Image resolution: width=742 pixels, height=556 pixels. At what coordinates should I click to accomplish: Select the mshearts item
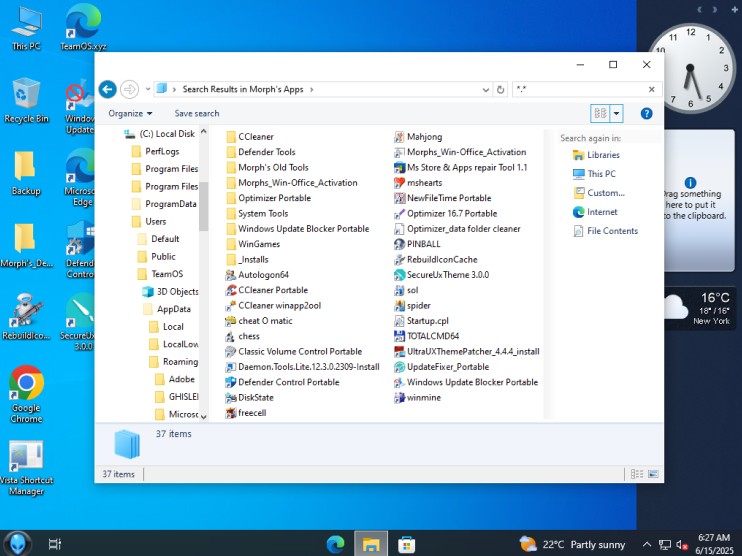418,183
